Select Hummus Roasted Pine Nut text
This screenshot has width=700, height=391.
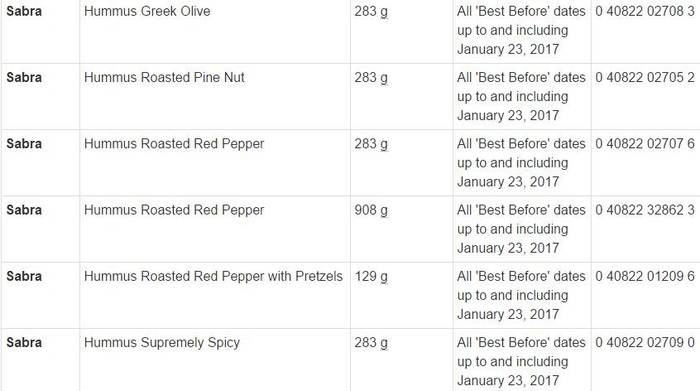click(164, 77)
